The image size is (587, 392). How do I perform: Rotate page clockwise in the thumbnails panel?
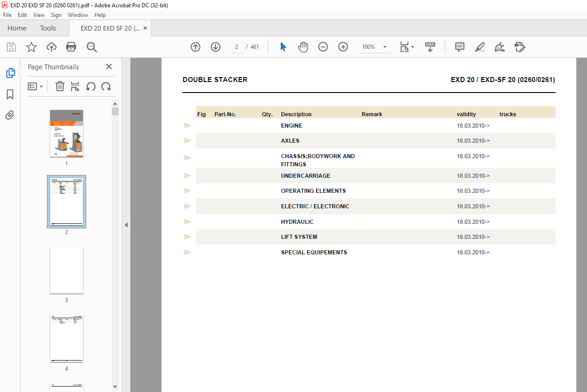(x=106, y=86)
